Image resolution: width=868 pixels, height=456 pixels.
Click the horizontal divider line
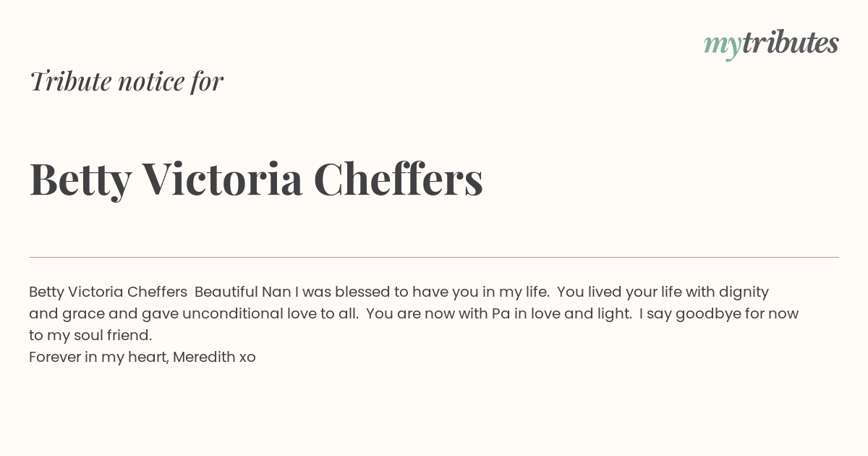point(434,257)
